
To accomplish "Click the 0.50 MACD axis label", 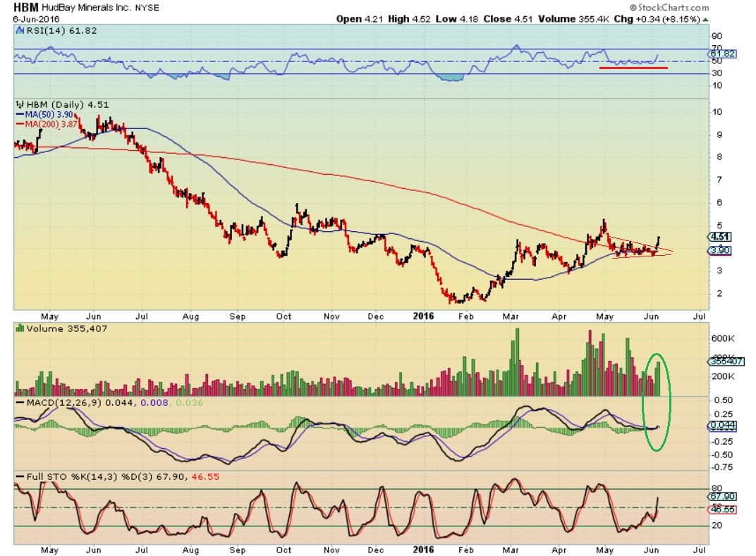I will click(x=724, y=400).
